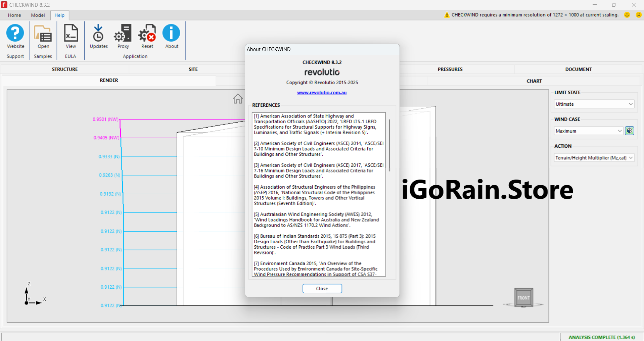Switch to the Model ribbon tab

point(38,15)
